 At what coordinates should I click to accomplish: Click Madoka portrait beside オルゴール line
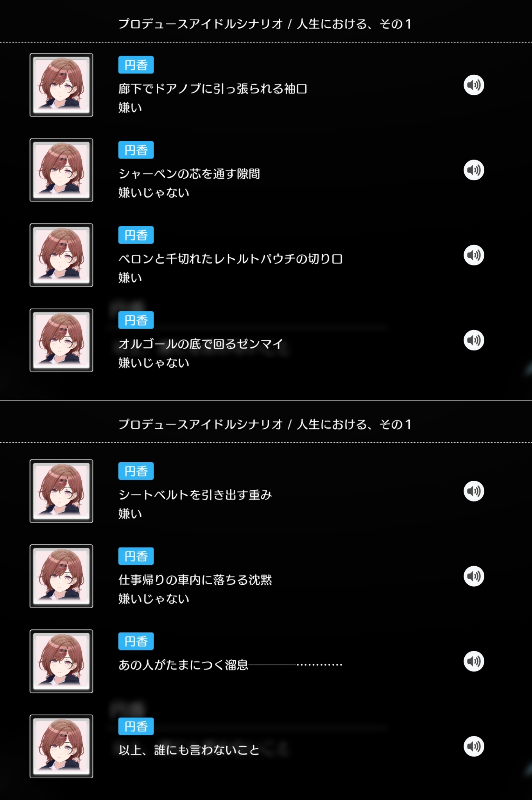pos(61,340)
